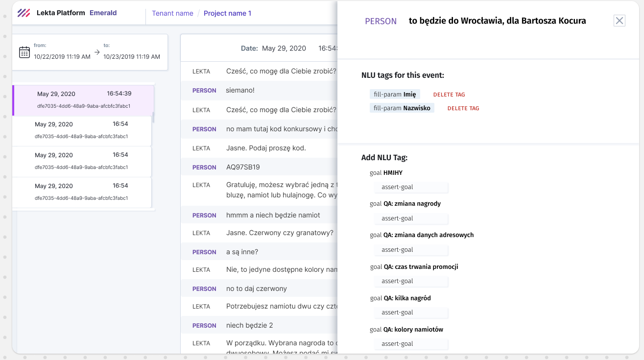Click the event title to będzie do Wrocławia
Screen dimensions: 644x360
[497, 21]
